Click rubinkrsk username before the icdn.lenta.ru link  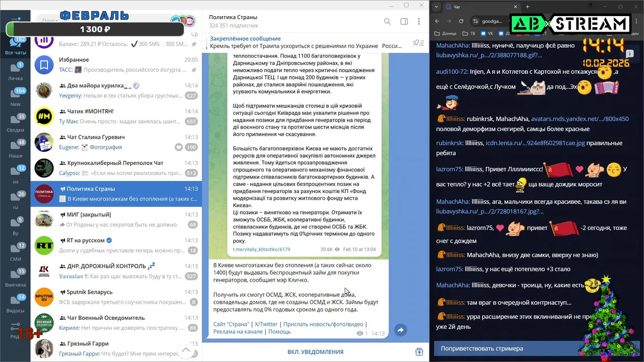[450, 143]
